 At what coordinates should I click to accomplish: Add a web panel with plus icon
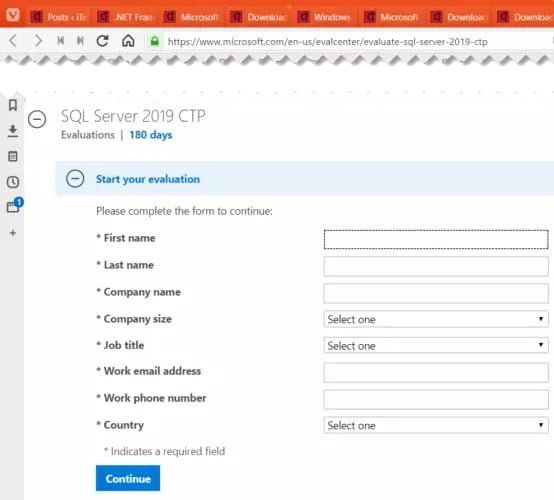pos(13,233)
